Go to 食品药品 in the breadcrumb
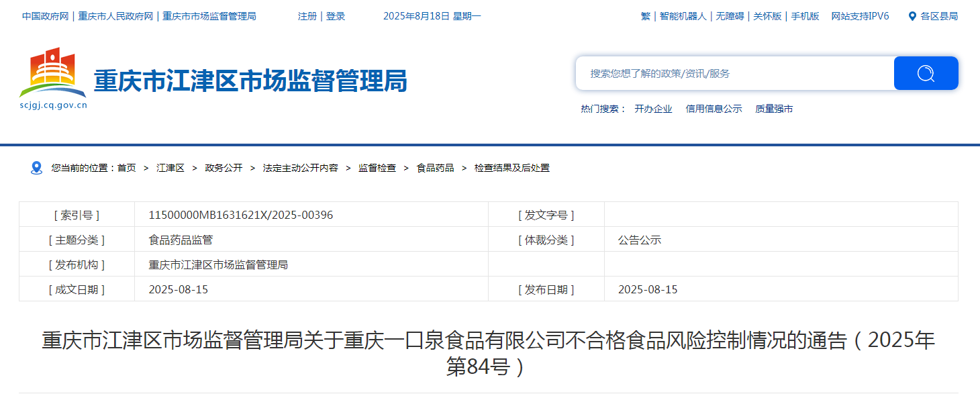Screen dimensions: 980x394 pos(435,168)
